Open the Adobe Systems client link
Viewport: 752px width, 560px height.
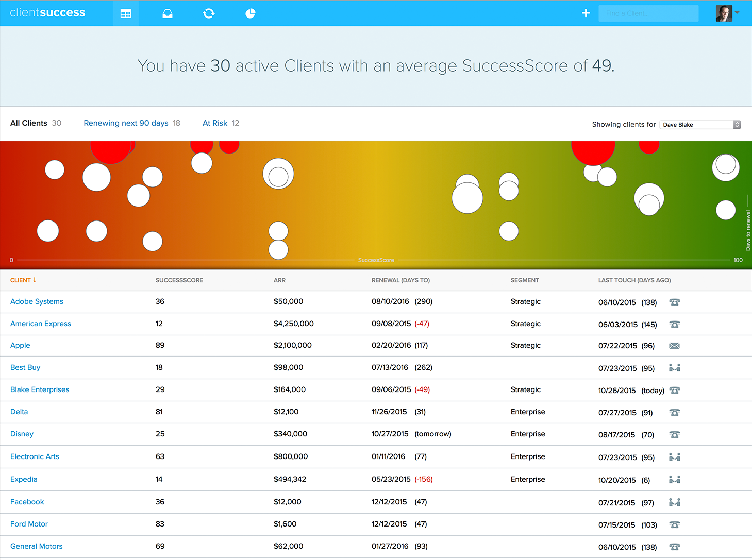coord(37,301)
